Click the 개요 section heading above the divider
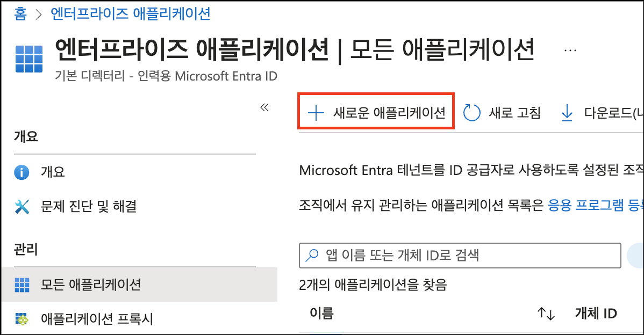The width and height of the screenshot is (644, 335). (26, 137)
